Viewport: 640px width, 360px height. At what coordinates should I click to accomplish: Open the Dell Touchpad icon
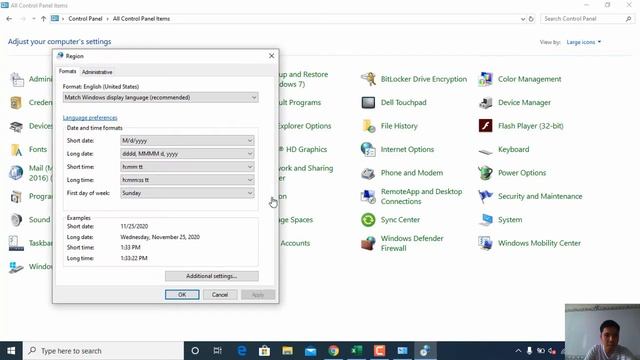pos(368,102)
